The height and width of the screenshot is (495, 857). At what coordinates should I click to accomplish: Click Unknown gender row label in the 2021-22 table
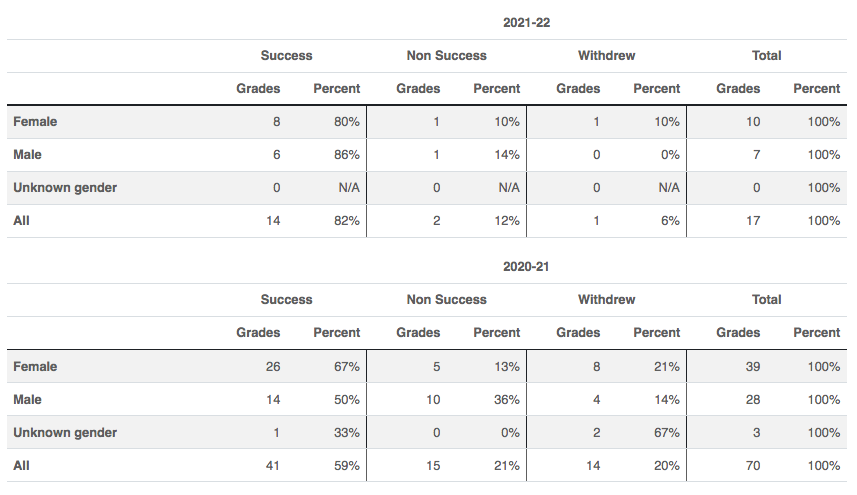pyautogui.click(x=65, y=188)
